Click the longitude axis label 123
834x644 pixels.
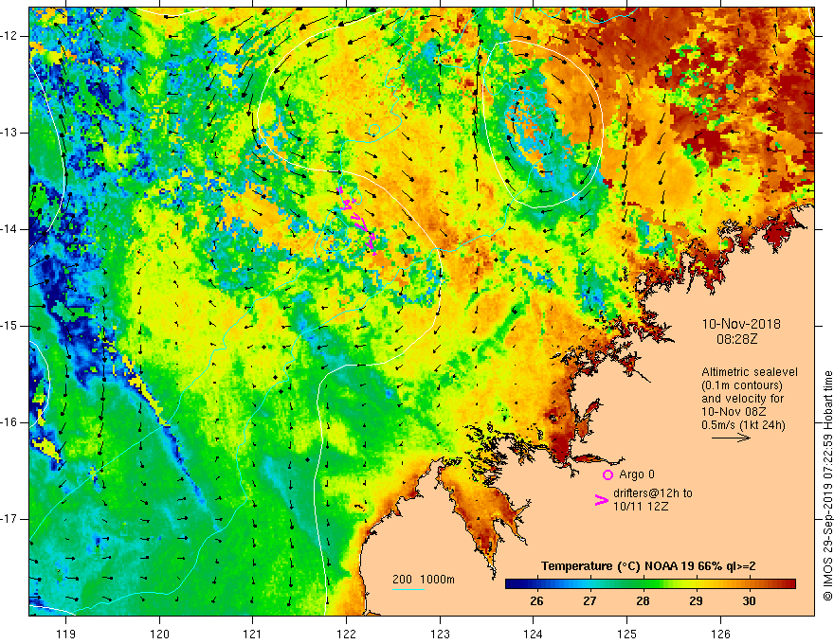[x=440, y=634]
